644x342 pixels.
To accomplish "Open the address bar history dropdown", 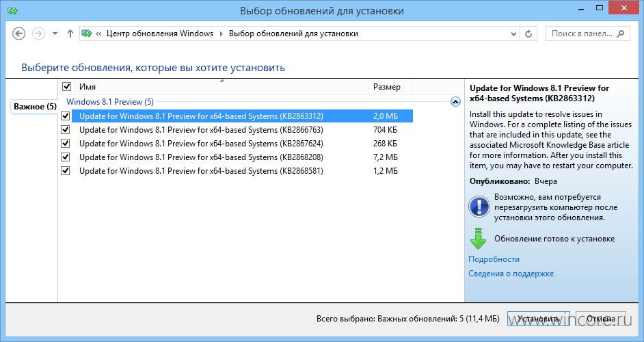I will [x=513, y=34].
